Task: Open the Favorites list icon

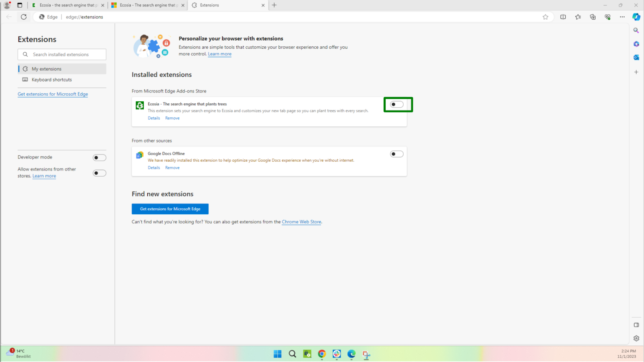Action: [578, 17]
